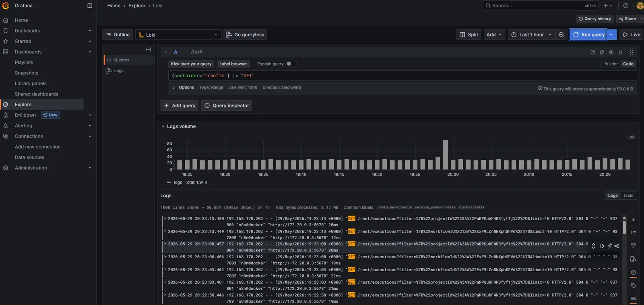This screenshot has height=305, width=644.
Task: Collapse query A row chevron
Action: point(165,52)
